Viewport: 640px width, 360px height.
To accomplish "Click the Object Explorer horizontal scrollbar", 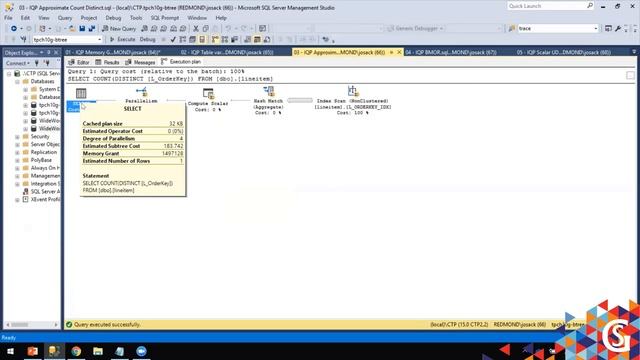I will pyautogui.click(x=32, y=325).
